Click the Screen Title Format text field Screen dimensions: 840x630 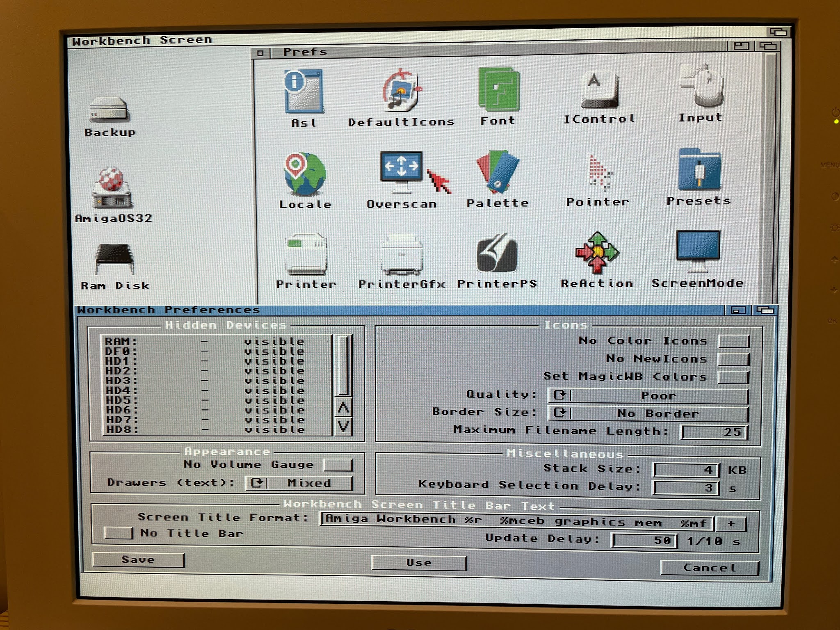pos(517,521)
